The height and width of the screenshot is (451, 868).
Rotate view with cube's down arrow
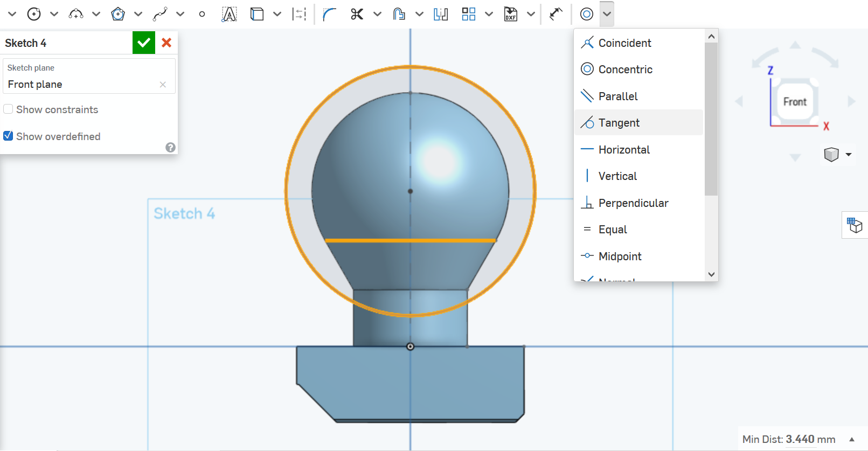(795, 157)
